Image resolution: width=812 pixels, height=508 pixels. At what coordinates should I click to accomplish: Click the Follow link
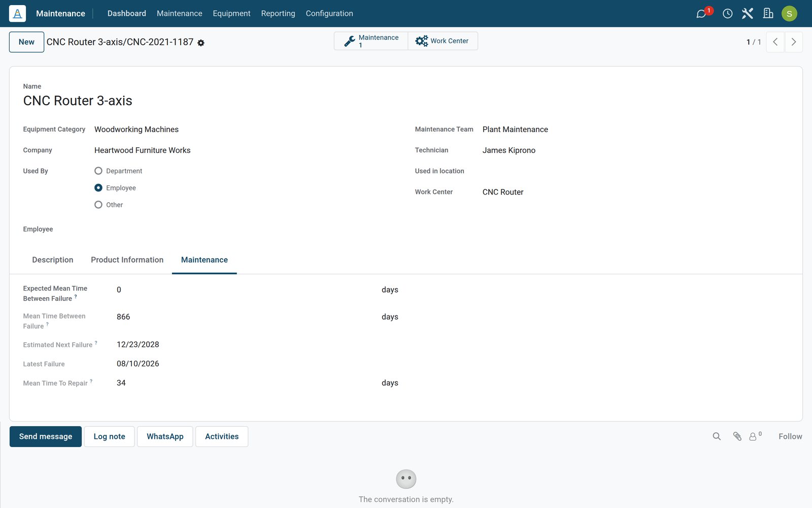(x=790, y=436)
